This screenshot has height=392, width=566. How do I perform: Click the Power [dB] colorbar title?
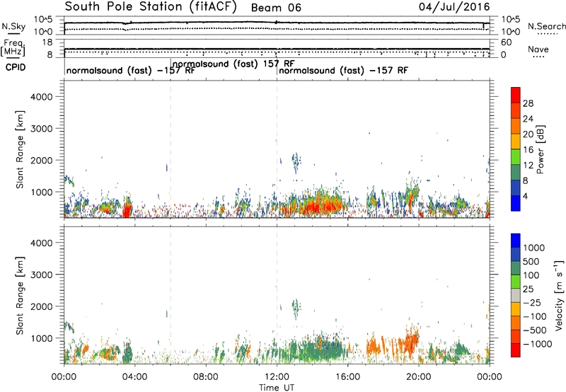(x=540, y=149)
